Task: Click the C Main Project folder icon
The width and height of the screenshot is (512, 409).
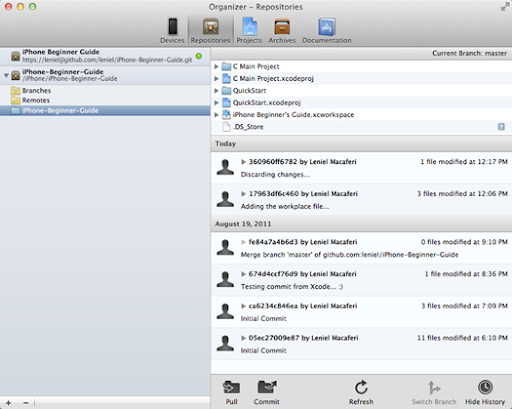Action: tap(226, 66)
